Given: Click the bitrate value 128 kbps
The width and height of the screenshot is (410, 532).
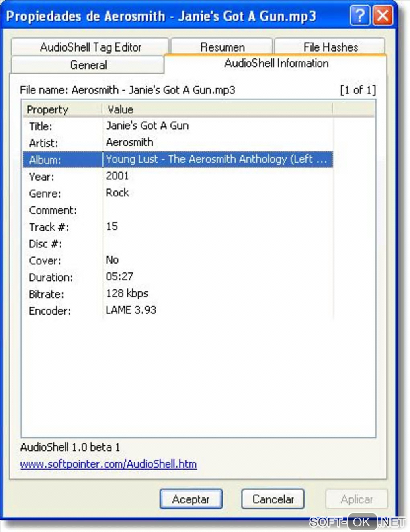Looking at the screenshot, I should [x=127, y=293].
